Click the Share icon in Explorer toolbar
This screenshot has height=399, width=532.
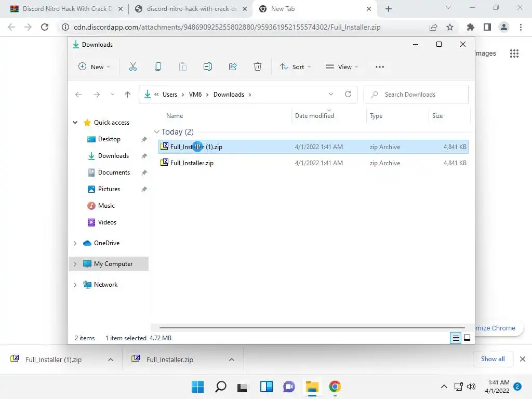[x=233, y=67]
